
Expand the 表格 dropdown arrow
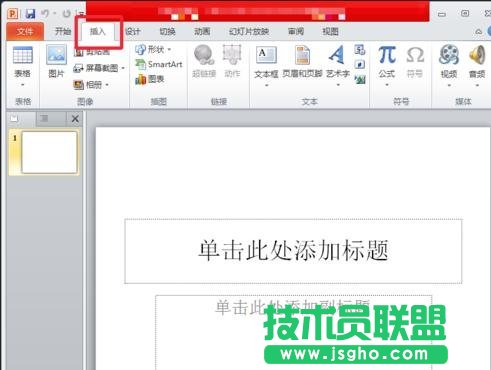pos(22,85)
